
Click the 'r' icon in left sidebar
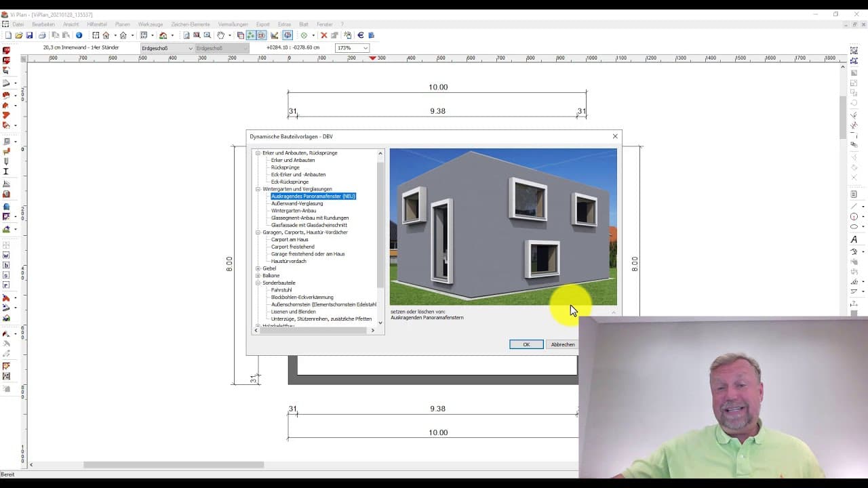[6, 285]
